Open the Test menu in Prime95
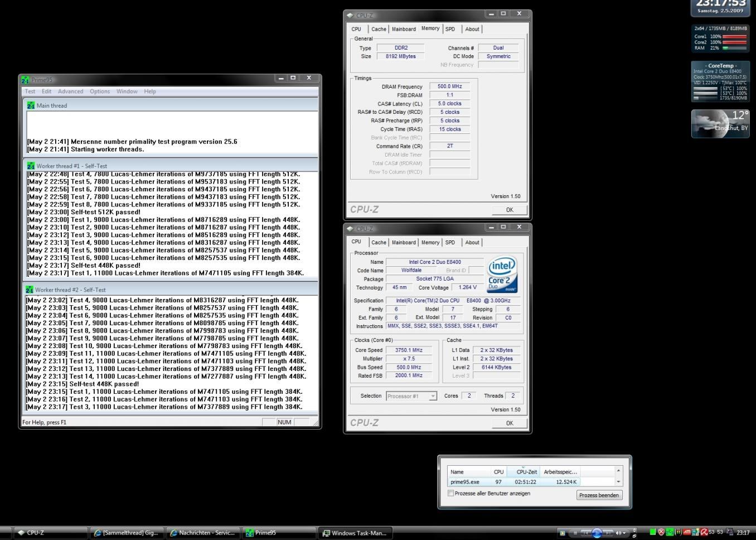 [x=30, y=91]
